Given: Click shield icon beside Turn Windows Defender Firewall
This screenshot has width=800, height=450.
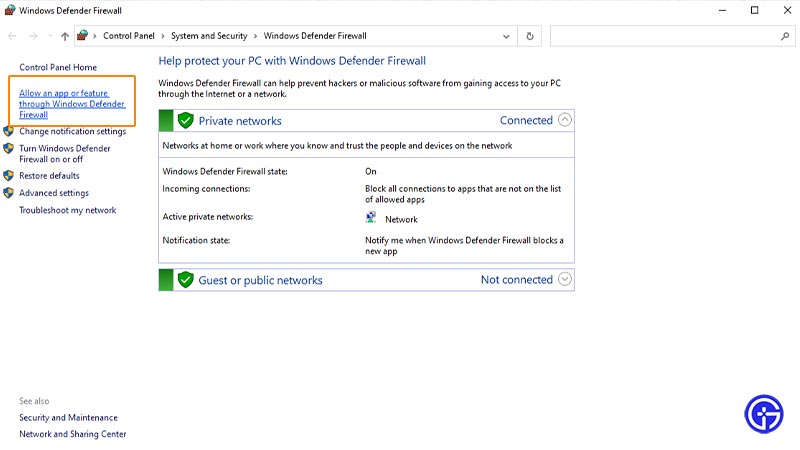Looking at the screenshot, I should click(8, 148).
